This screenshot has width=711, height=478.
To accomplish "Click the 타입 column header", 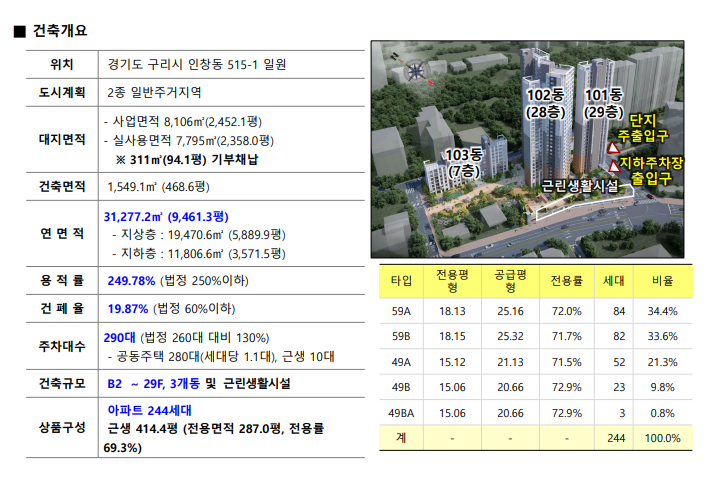I will tap(401, 281).
